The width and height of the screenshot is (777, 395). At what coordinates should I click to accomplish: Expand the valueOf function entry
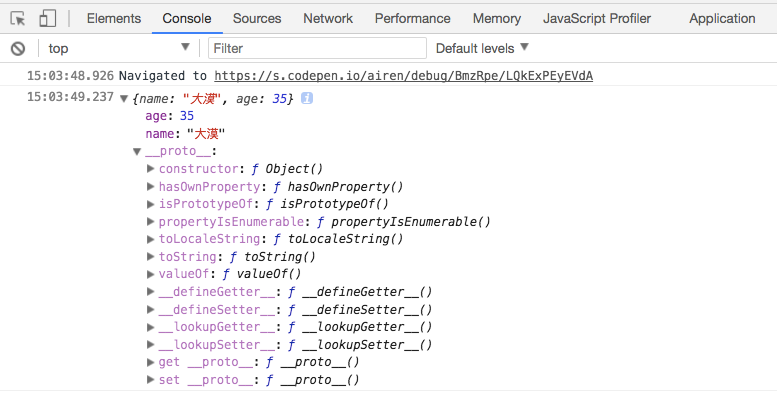[151, 274]
